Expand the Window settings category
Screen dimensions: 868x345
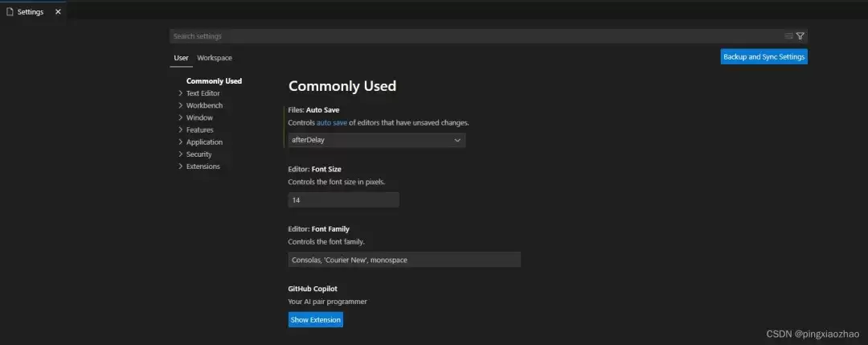pyautogui.click(x=180, y=117)
